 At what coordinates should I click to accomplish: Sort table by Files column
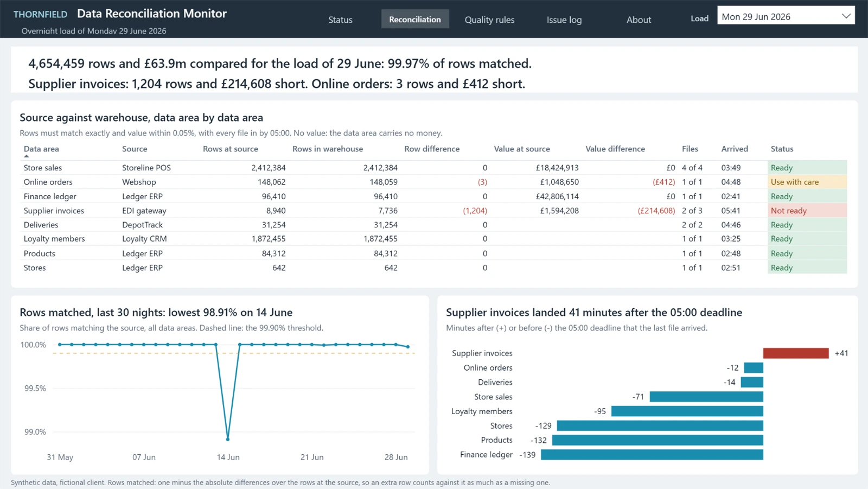coord(690,149)
